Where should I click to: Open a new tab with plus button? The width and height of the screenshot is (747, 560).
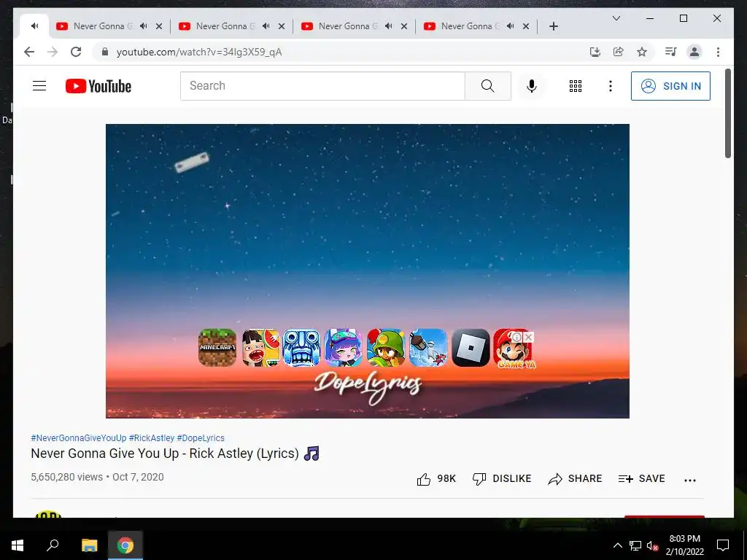coord(554,26)
